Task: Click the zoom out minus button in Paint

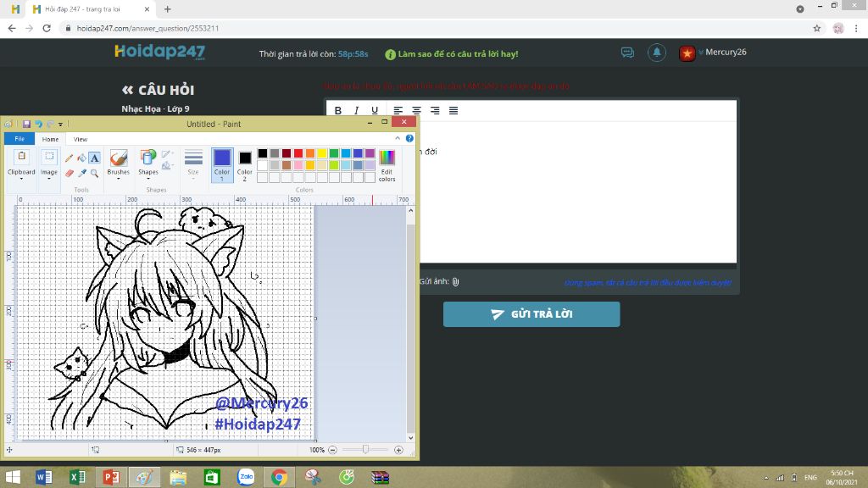Action: 332,450
